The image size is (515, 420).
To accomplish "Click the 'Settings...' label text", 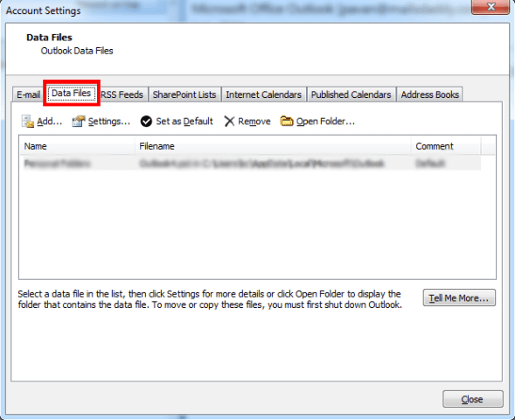I will (x=109, y=122).
